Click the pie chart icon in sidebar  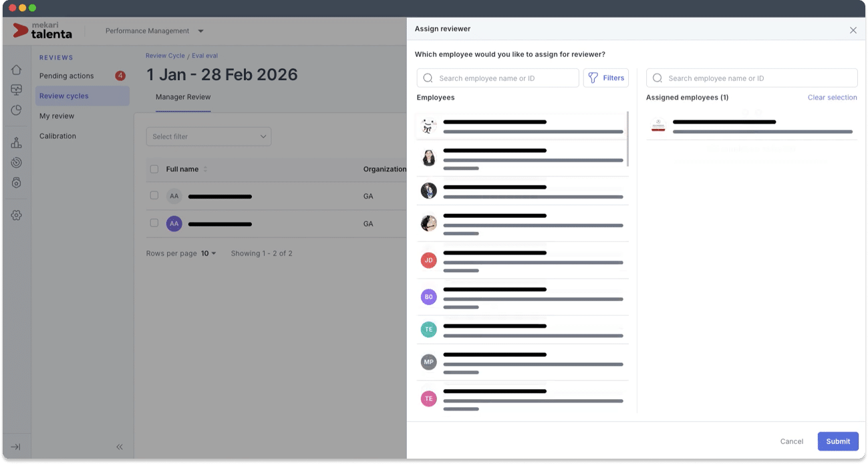16,110
